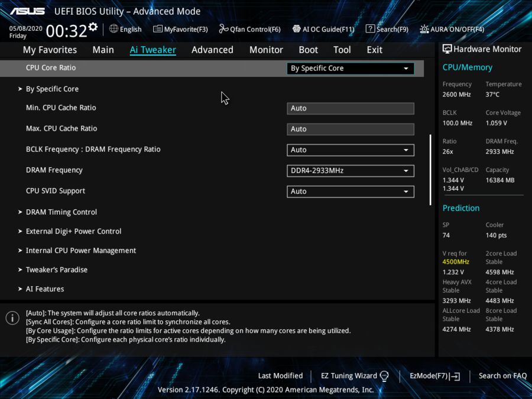Viewport: 532px width, 399px height.
Task: Click the 05/08/2020 date
Action: [26, 28]
